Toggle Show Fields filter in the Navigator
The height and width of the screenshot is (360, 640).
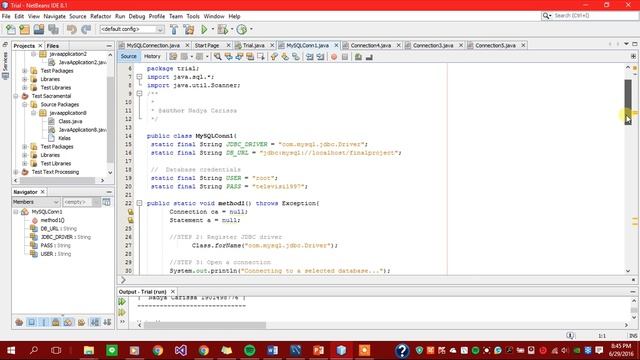[31, 322]
